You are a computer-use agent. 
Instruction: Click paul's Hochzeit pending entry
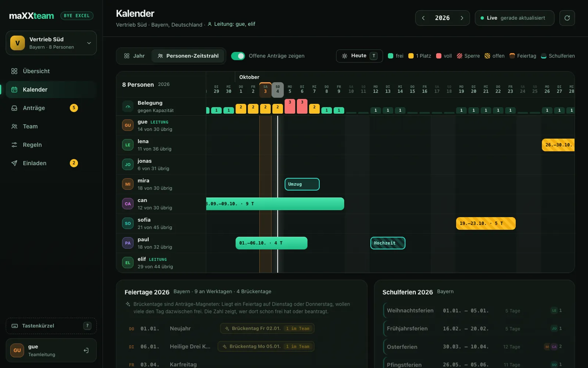click(388, 243)
